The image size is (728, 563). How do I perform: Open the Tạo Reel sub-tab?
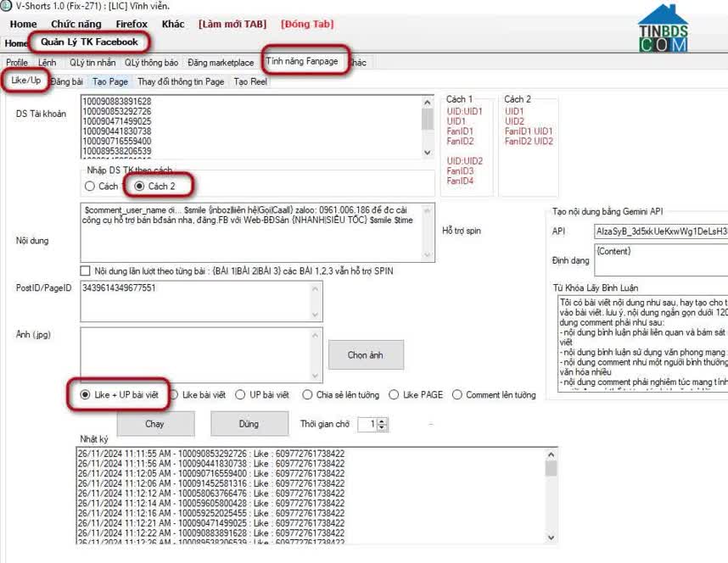click(x=250, y=81)
